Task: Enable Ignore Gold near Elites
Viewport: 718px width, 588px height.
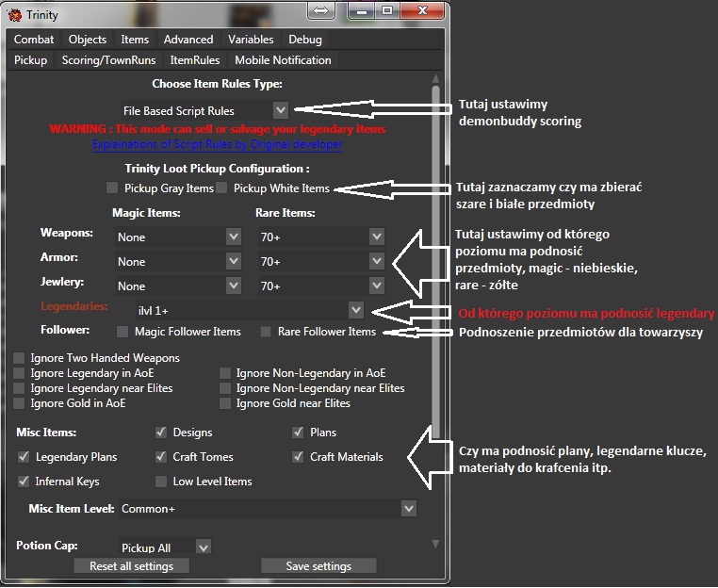Action: click(225, 403)
